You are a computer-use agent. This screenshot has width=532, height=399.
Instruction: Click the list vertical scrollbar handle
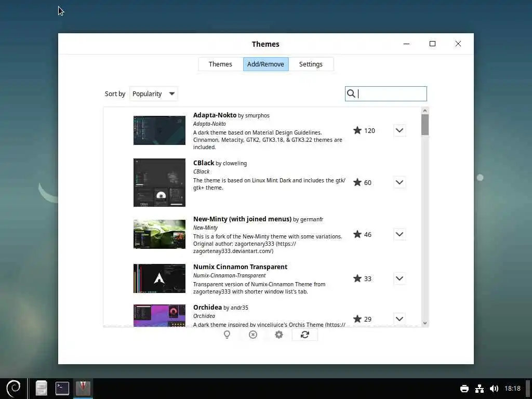tap(425, 125)
